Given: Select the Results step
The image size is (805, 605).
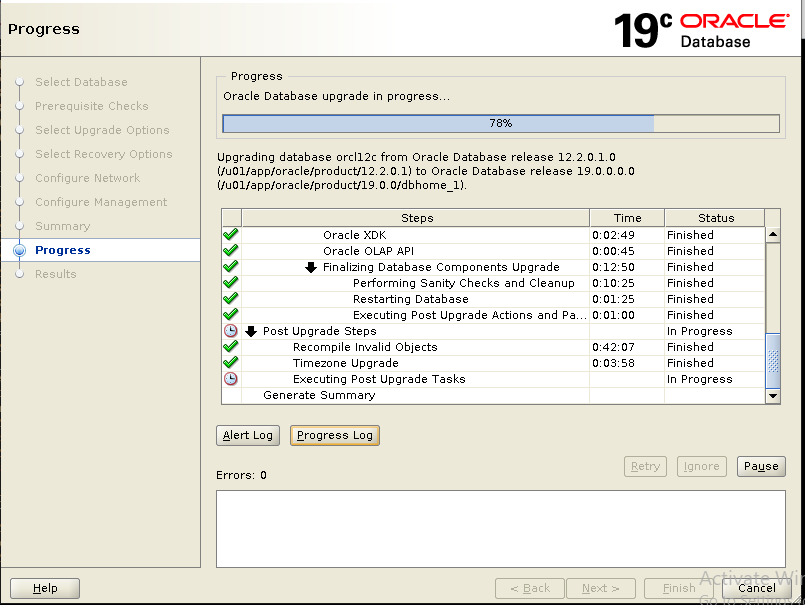Looking at the screenshot, I should (x=55, y=274).
